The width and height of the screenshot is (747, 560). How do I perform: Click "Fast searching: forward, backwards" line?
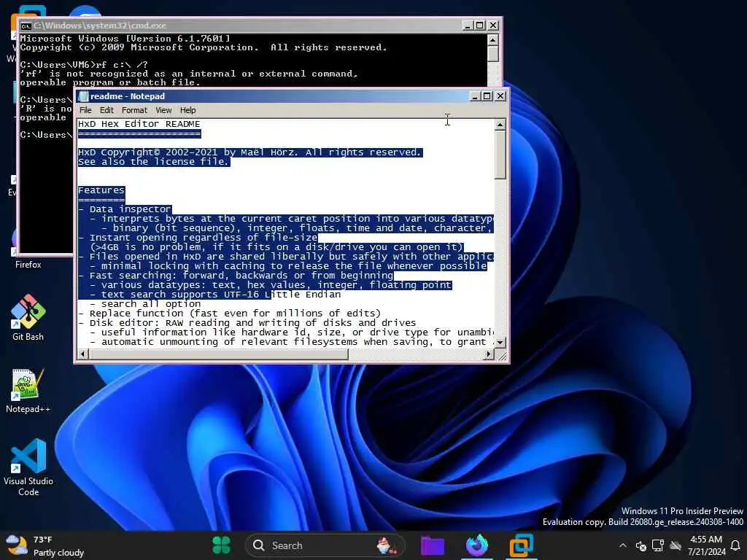pyautogui.click(x=236, y=275)
